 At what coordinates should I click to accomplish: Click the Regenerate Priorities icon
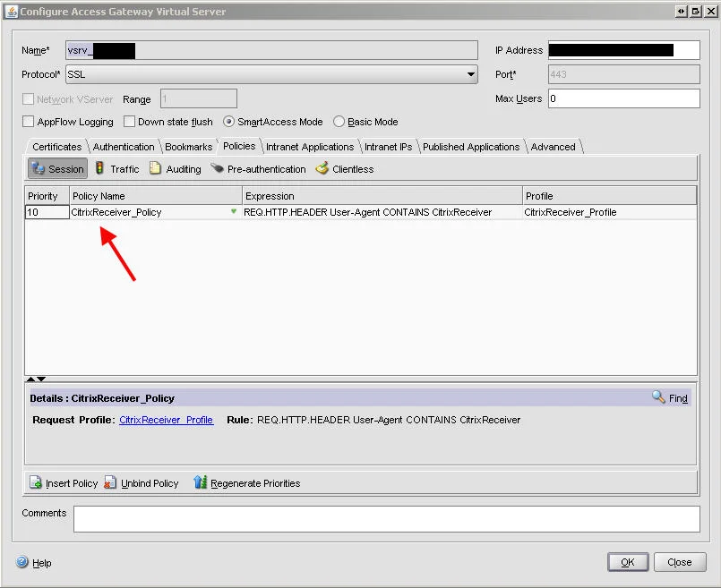click(x=200, y=481)
